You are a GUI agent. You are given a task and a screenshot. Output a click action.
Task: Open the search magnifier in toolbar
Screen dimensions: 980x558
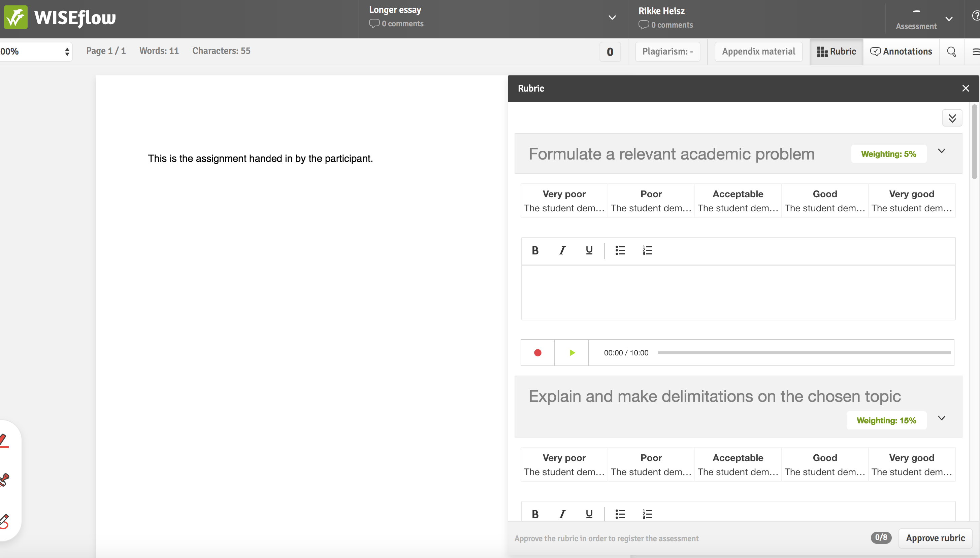click(x=951, y=51)
